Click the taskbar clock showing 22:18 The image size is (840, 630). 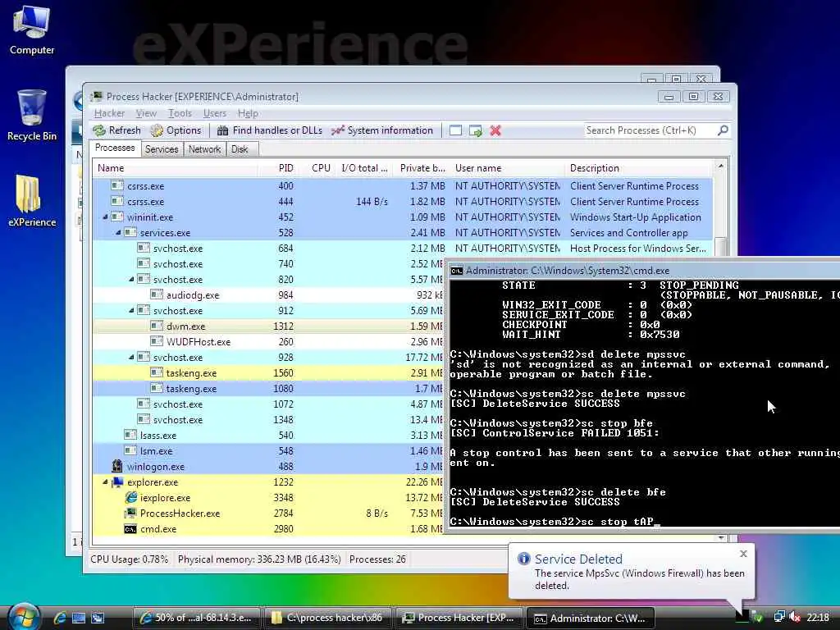pyautogui.click(x=818, y=618)
